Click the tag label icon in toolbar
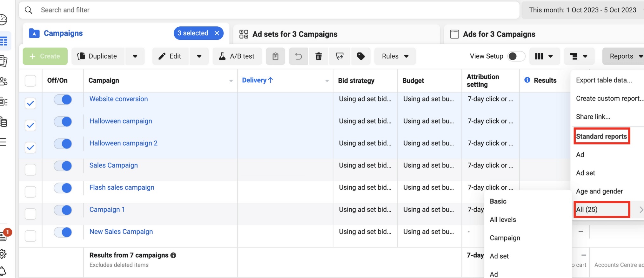The height and width of the screenshot is (278, 644). tap(361, 56)
